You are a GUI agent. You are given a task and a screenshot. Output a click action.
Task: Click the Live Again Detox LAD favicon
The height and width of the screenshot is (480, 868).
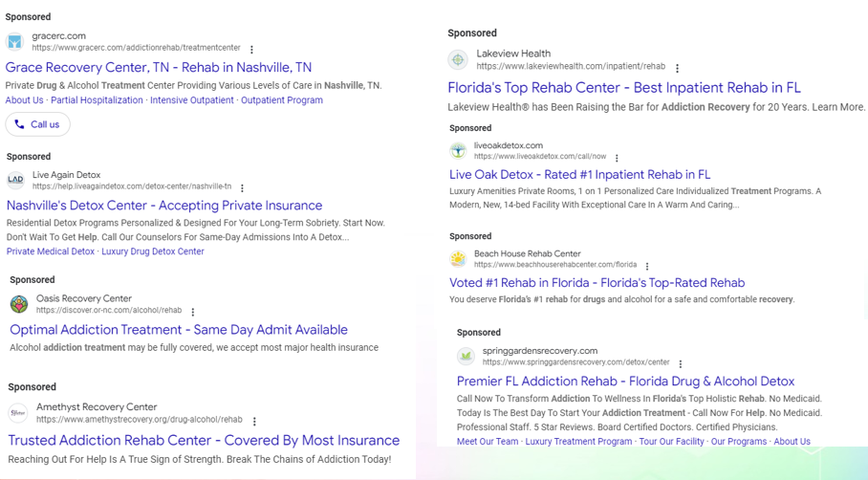coord(15,180)
